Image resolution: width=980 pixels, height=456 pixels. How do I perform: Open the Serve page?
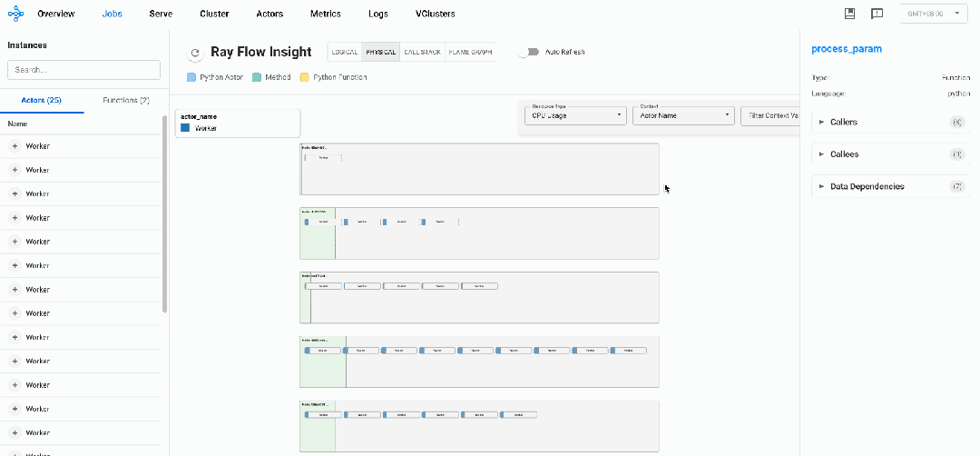pyautogui.click(x=161, y=14)
